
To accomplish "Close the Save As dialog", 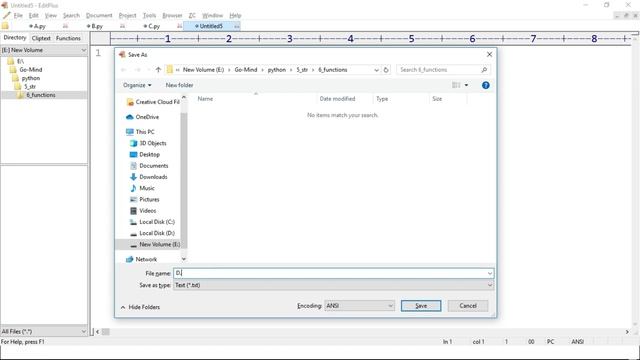I will tap(489, 54).
